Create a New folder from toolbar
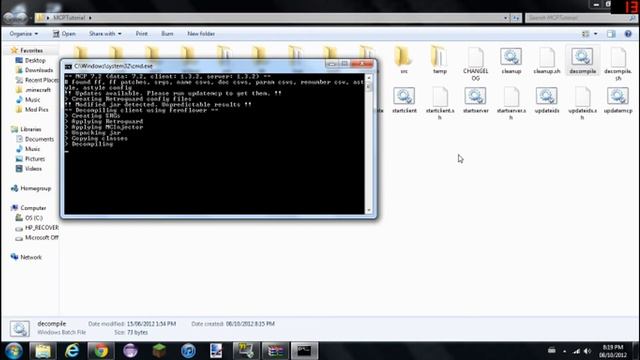 click(x=201, y=34)
